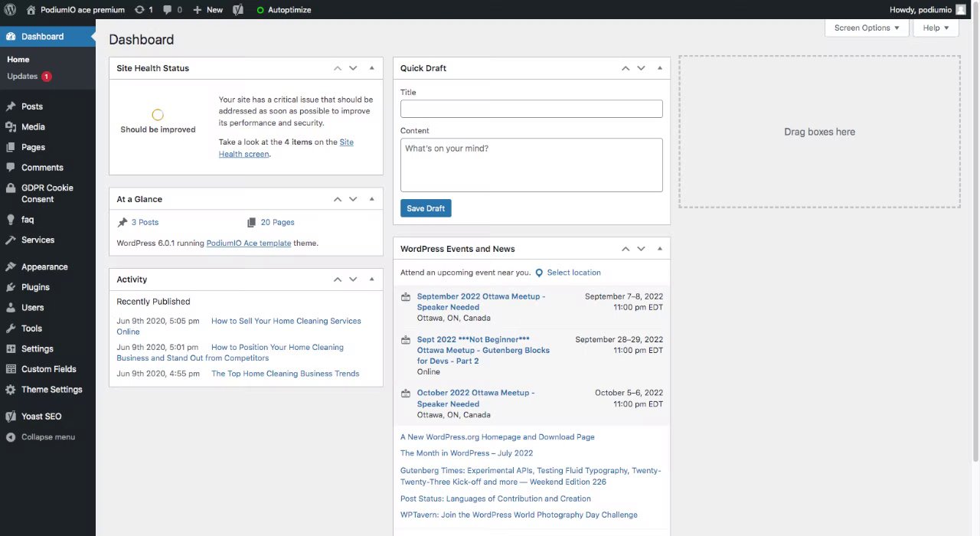
Task: Expand the Help dropdown tab
Action: point(936,28)
